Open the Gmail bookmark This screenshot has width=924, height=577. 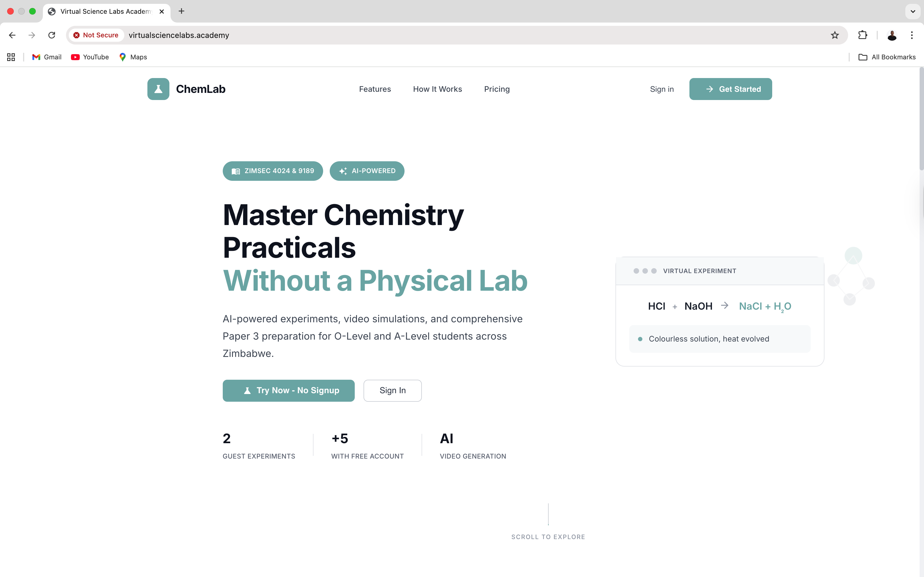pyautogui.click(x=47, y=57)
